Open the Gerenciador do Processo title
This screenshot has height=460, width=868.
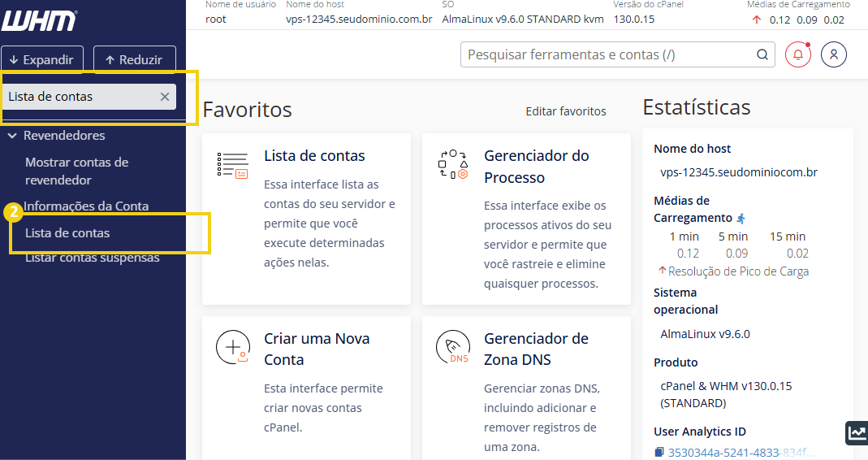coord(537,167)
